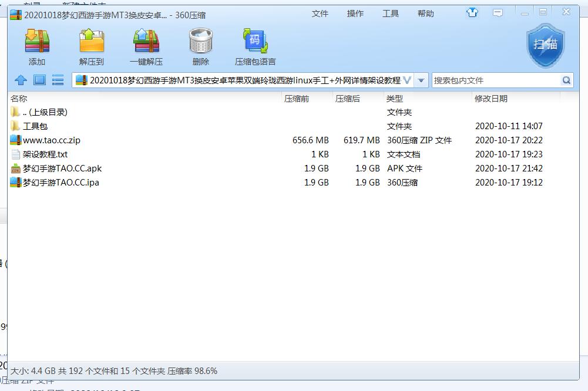Click the Delete (删除) trash icon
Screen dimensions: 588x391
point(200,42)
